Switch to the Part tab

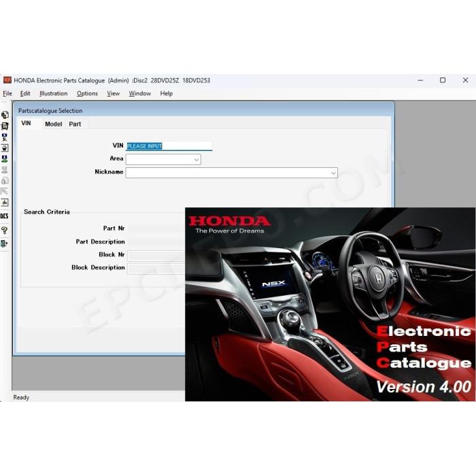point(75,124)
